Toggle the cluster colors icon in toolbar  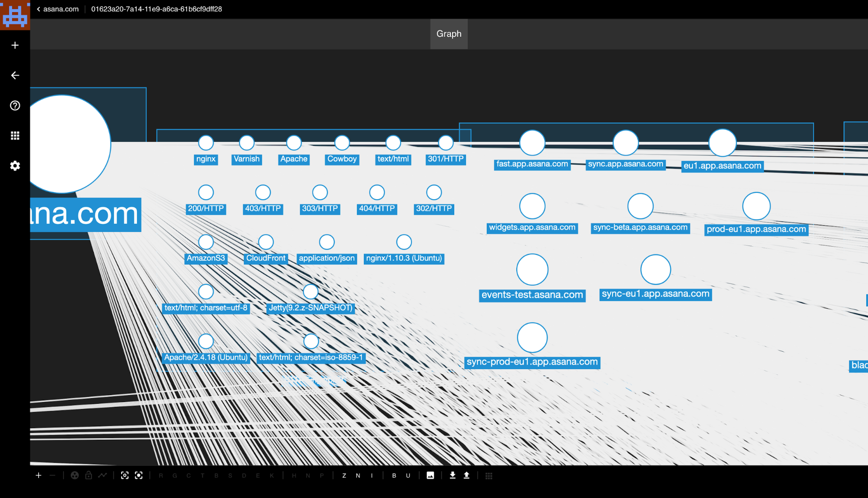pos(75,475)
